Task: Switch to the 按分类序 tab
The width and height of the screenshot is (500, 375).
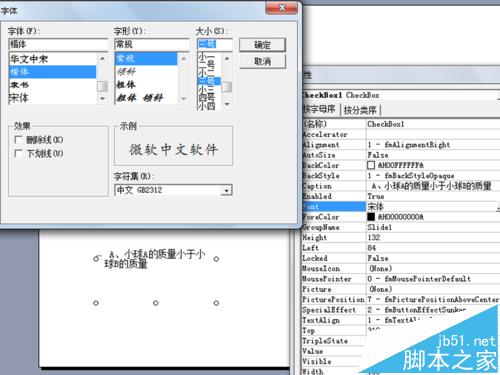Action: point(360,110)
